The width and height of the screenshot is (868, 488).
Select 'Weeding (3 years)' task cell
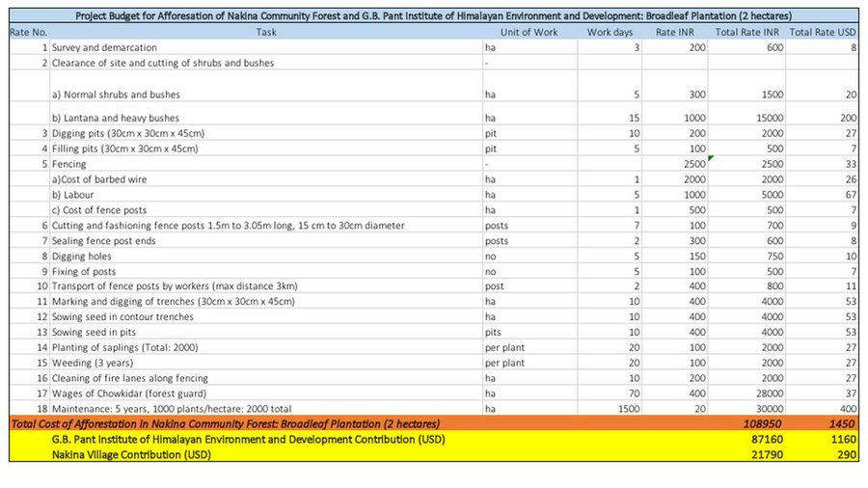pyautogui.click(x=266, y=363)
